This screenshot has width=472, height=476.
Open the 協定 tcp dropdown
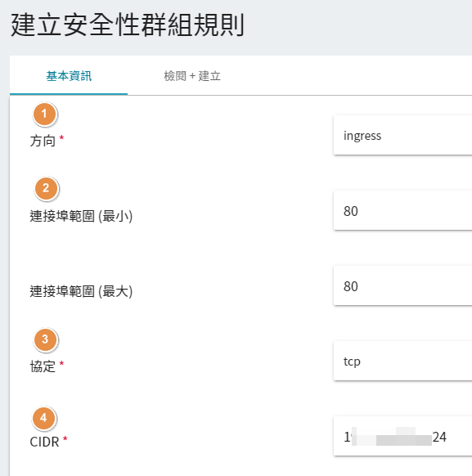coord(402,361)
